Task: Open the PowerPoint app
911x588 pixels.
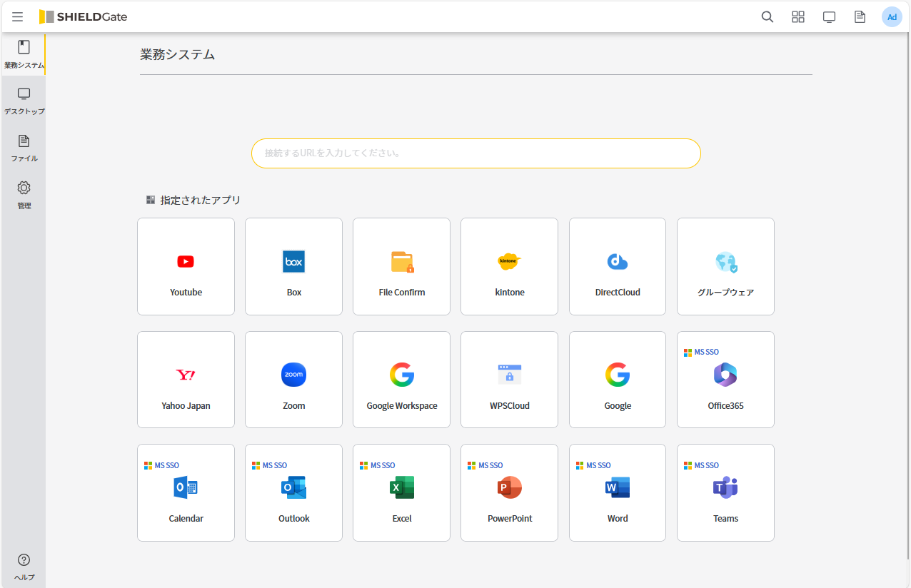Action: 509,492
